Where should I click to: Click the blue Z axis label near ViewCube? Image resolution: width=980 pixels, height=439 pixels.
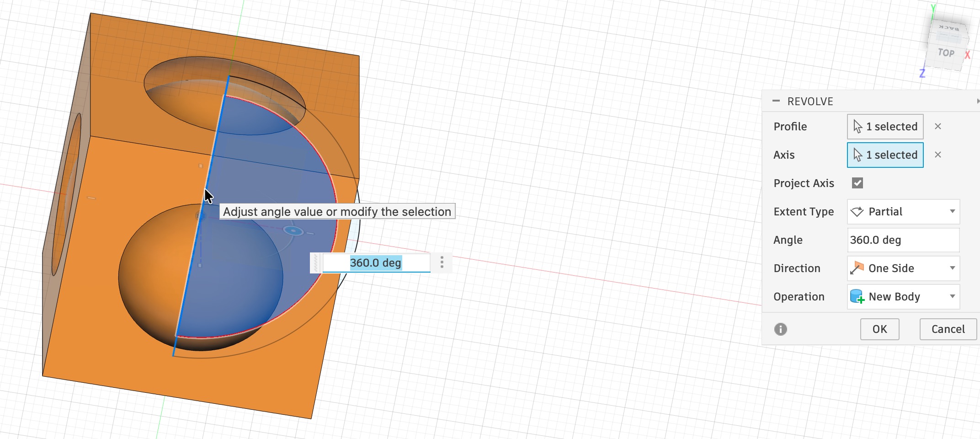922,73
